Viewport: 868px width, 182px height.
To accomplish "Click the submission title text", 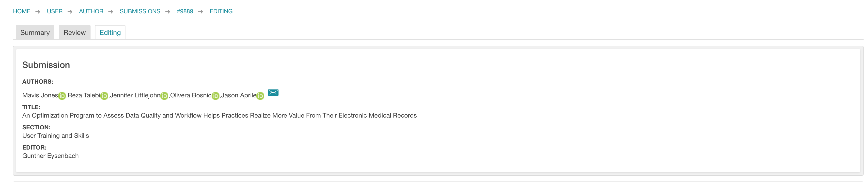I will point(219,116).
